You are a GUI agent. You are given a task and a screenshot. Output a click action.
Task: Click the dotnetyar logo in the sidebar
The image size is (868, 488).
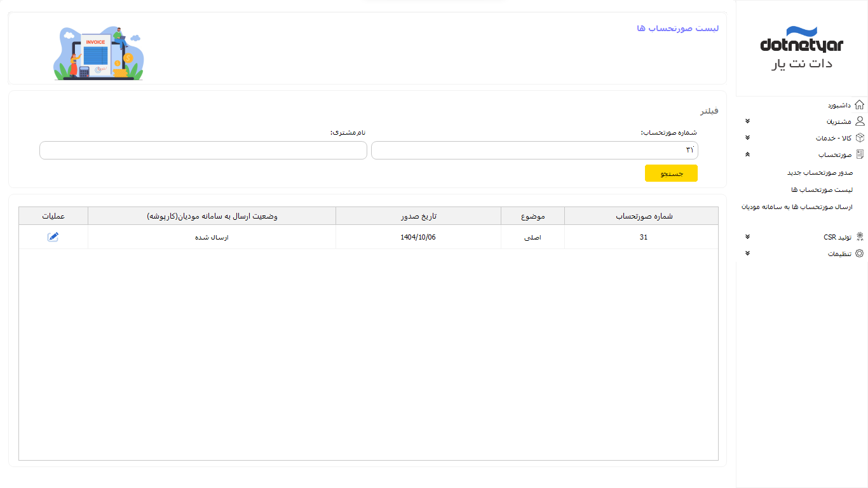click(x=801, y=48)
